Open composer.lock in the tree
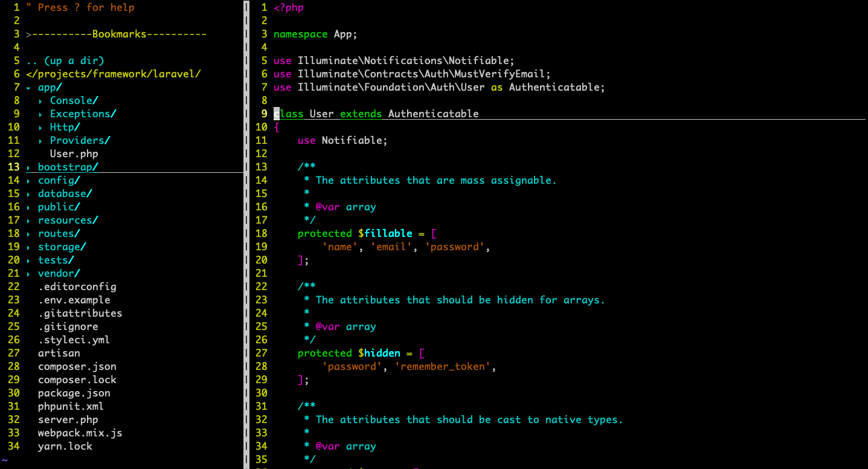The height and width of the screenshot is (469, 868). tap(77, 380)
